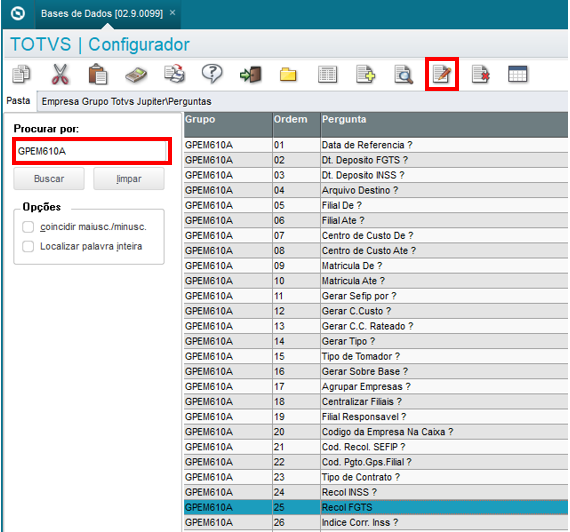Click the Pergunta column header
Image resolution: width=570 pixels, height=532 pixels.
445,124
